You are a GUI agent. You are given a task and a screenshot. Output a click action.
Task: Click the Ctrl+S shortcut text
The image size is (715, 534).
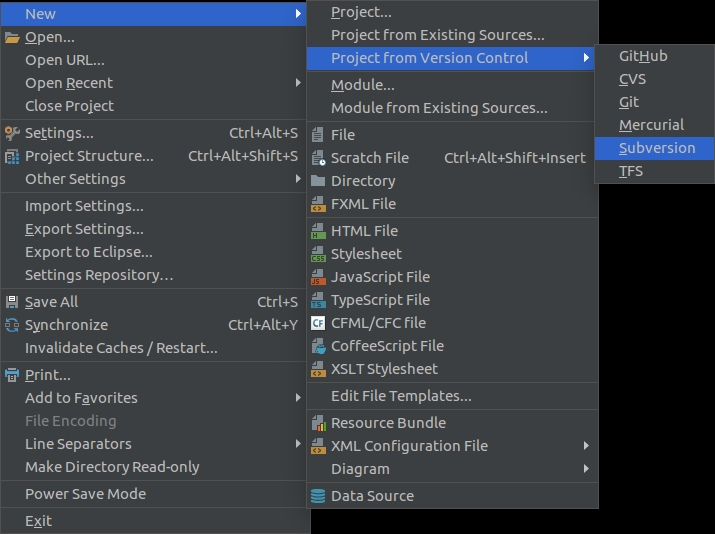tap(277, 302)
